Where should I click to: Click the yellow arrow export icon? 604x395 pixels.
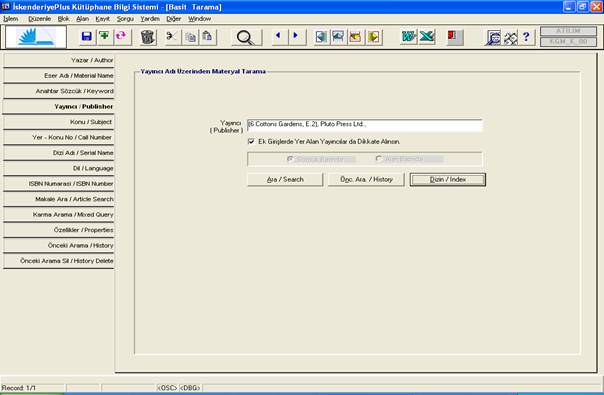coord(373,37)
